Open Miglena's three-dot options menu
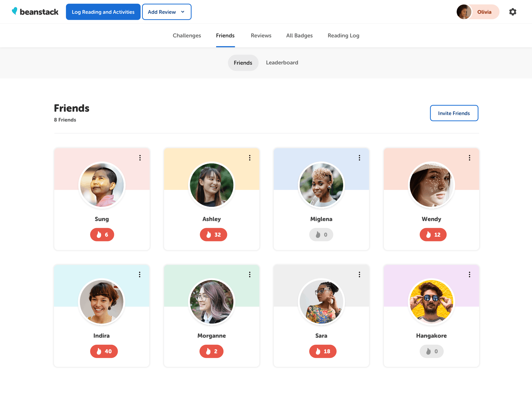This screenshot has width=532, height=399. [360, 158]
